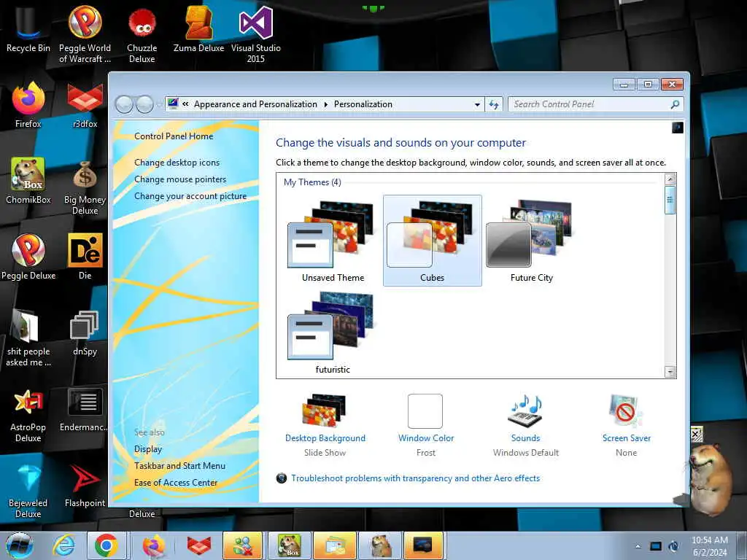Launch Zuma Deluxe from the desktop
The height and width of the screenshot is (560, 747).
tap(198, 29)
